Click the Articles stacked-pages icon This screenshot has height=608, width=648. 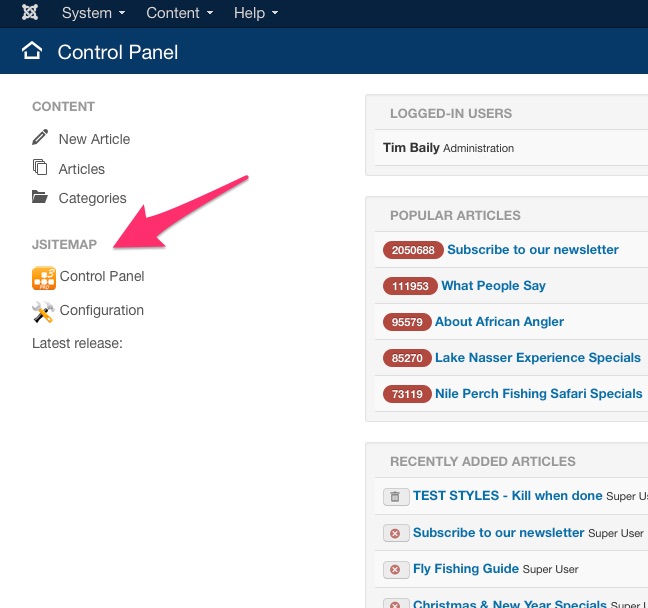tap(40, 167)
